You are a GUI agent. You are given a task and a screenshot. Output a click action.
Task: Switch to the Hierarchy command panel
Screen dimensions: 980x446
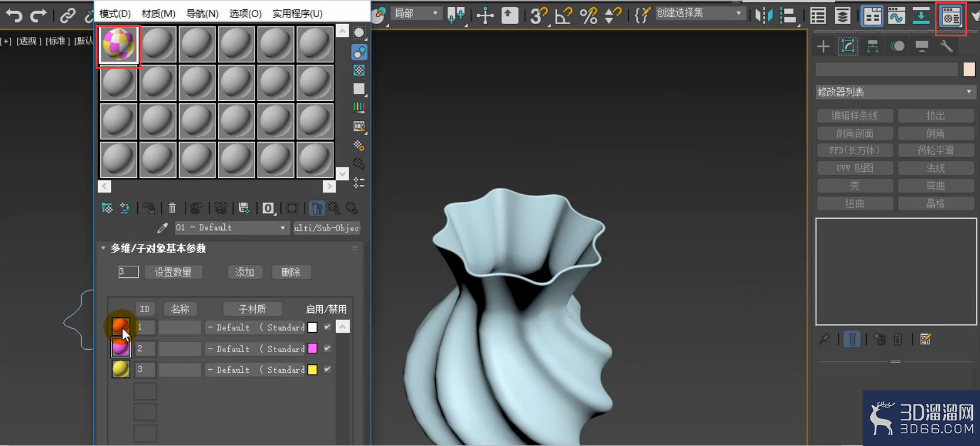click(x=873, y=46)
